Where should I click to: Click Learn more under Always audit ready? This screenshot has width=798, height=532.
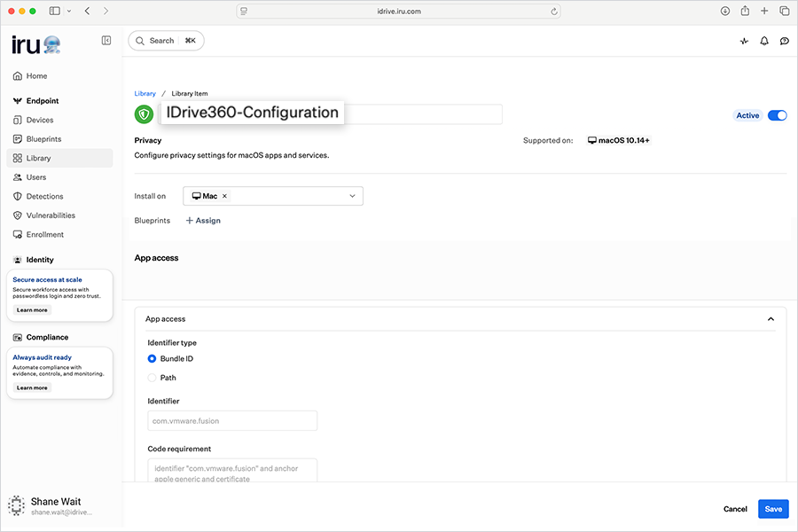click(32, 388)
